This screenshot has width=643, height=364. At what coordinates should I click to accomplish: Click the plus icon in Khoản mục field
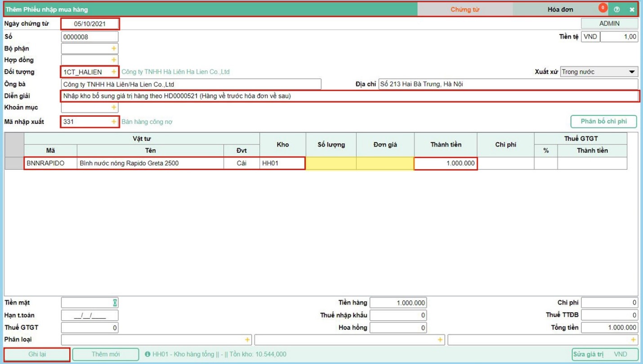coord(114,107)
